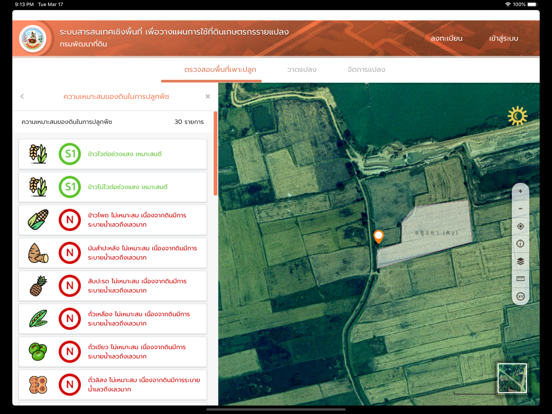This screenshot has height=414, width=552.
Task: Go back with the left chevron arrow
Action: (22, 96)
